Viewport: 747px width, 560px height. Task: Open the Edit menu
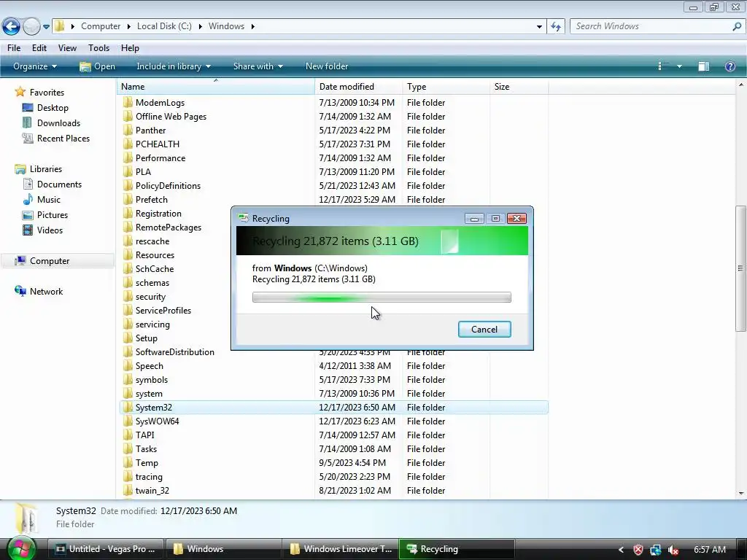tap(39, 48)
